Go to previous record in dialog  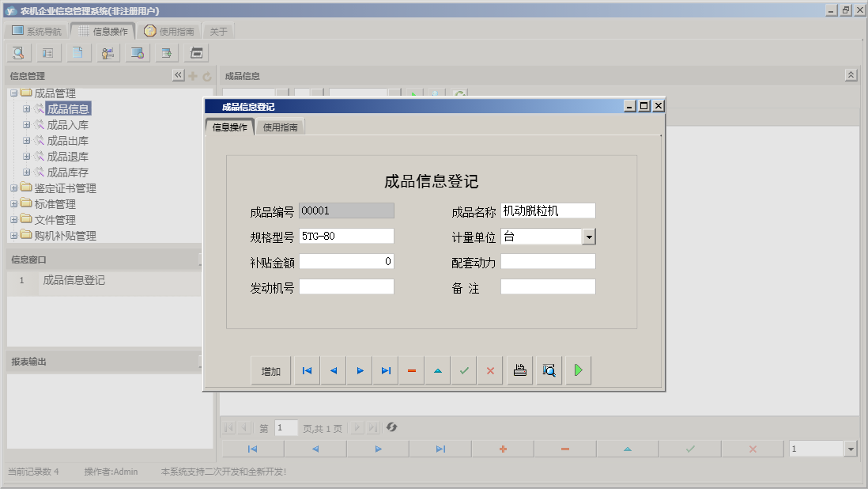[334, 370]
